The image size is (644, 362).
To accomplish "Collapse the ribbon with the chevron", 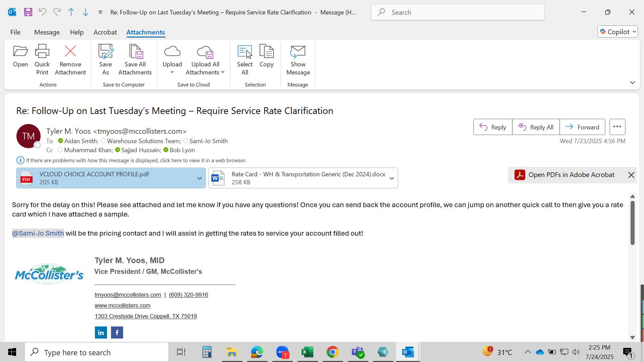I will [x=633, y=82].
